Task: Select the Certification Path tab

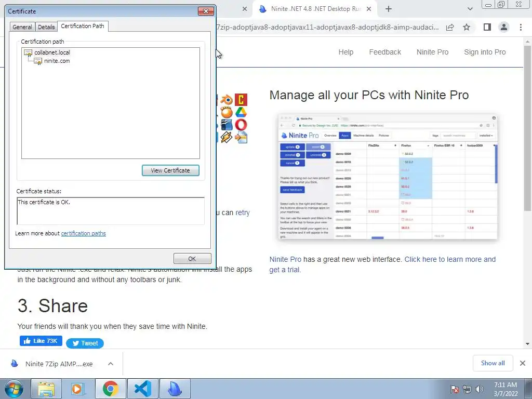Action: click(x=83, y=26)
